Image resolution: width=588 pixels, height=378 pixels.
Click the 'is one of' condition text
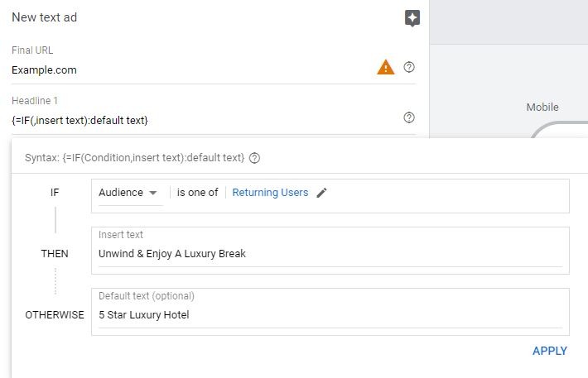(197, 193)
